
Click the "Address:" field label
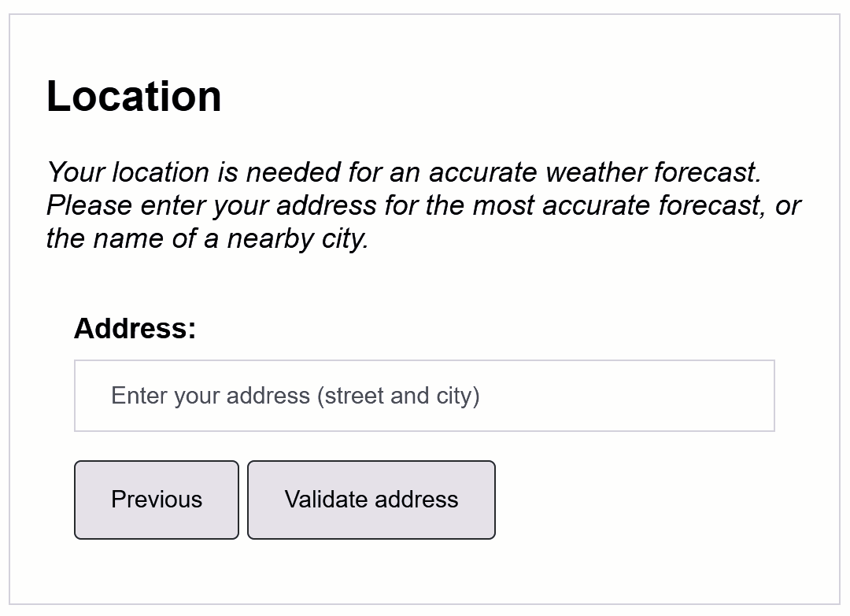(135, 327)
